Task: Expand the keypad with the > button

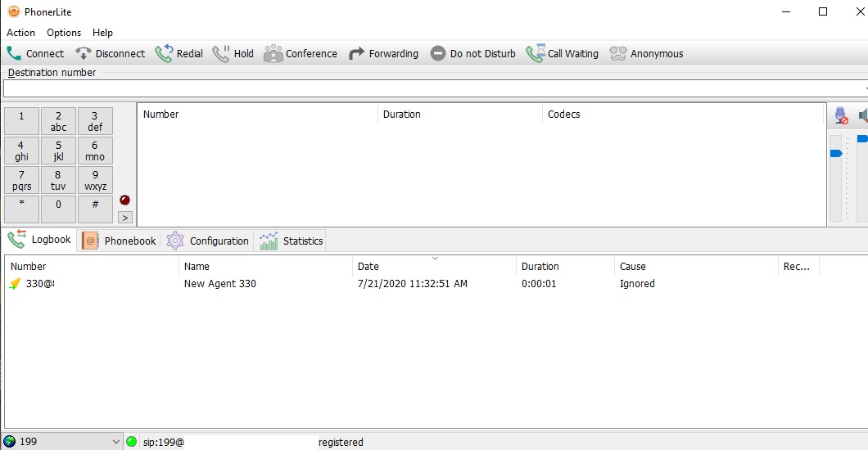Action: (x=124, y=217)
